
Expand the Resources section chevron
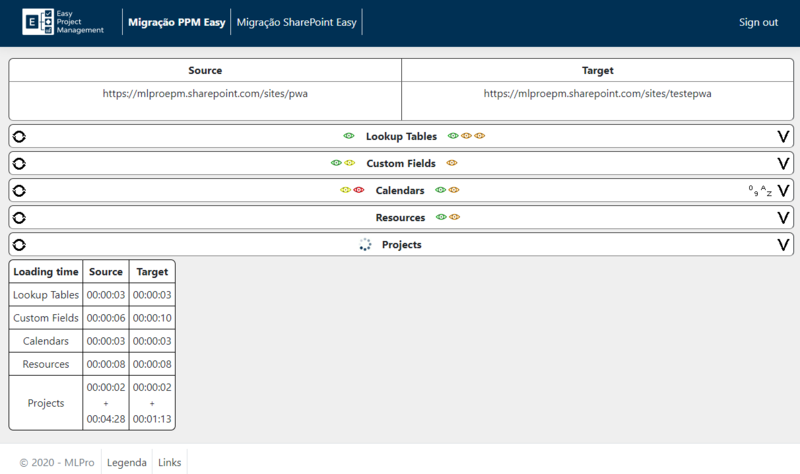tap(783, 218)
